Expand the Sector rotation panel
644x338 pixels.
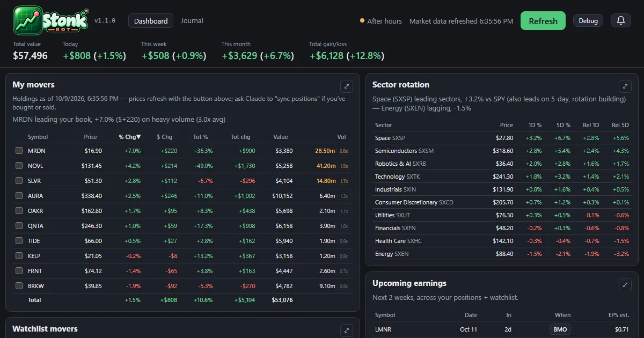625,86
